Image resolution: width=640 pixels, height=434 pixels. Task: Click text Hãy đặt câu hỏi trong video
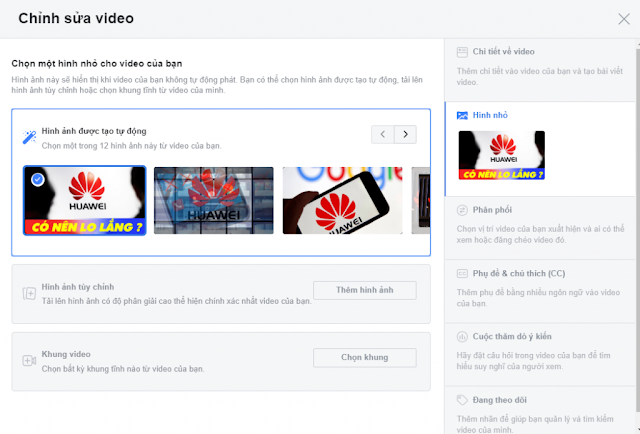(533, 361)
